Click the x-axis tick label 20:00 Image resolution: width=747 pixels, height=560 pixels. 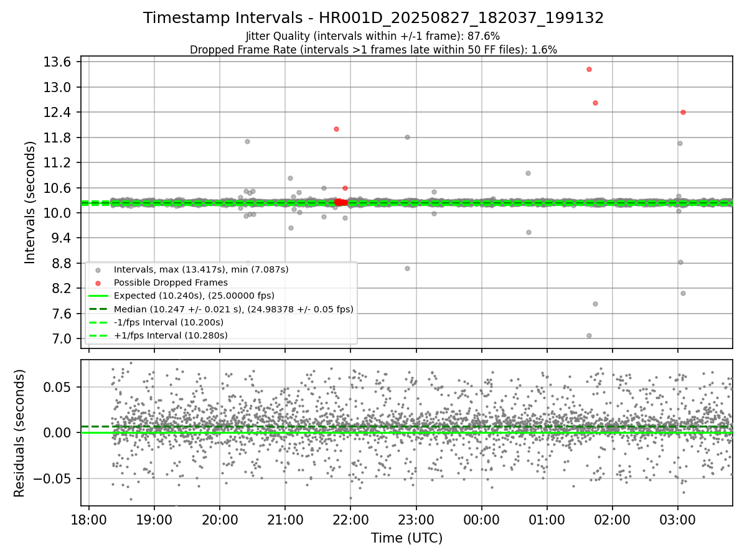[219, 519]
